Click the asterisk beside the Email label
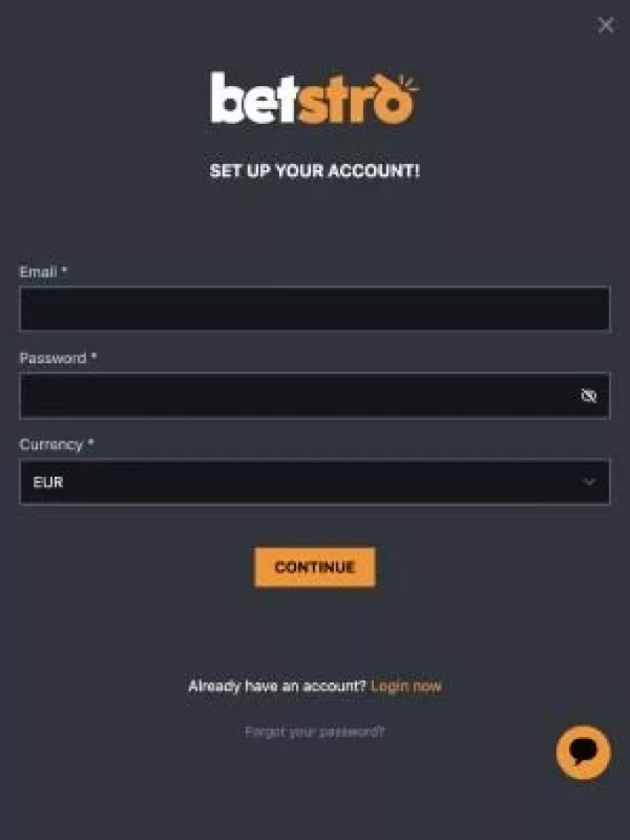630x840 pixels. coord(64,269)
